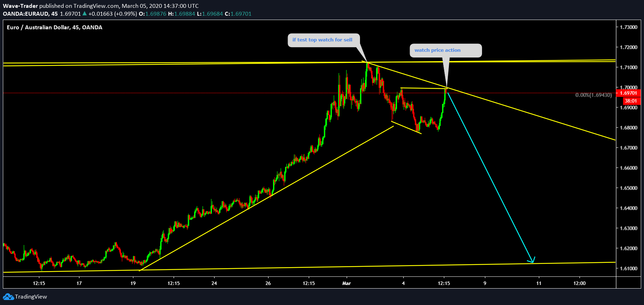
Task: Click the 1.68000 price axis label
Action: point(629,128)
